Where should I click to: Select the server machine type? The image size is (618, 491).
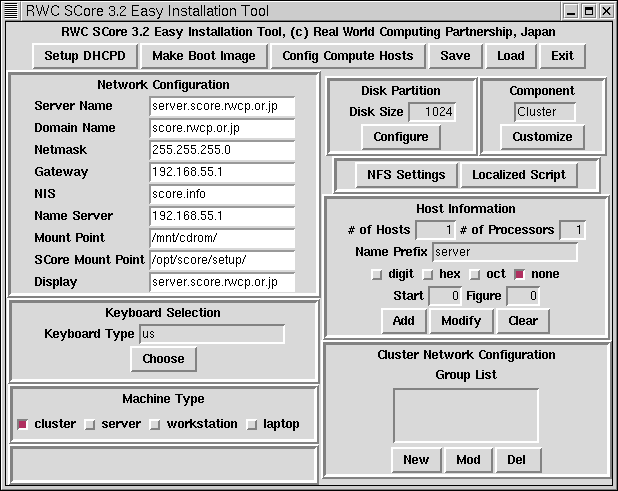click(90, 424)
